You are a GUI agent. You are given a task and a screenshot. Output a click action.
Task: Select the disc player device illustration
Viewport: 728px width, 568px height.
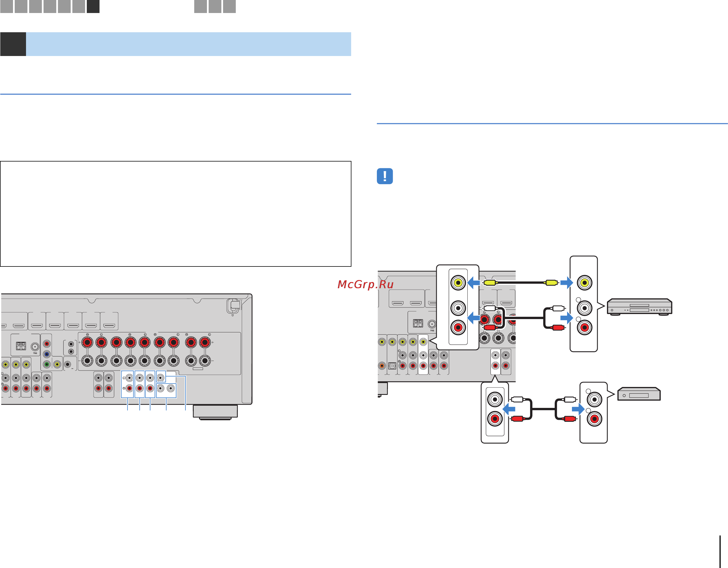pos(639,307)
